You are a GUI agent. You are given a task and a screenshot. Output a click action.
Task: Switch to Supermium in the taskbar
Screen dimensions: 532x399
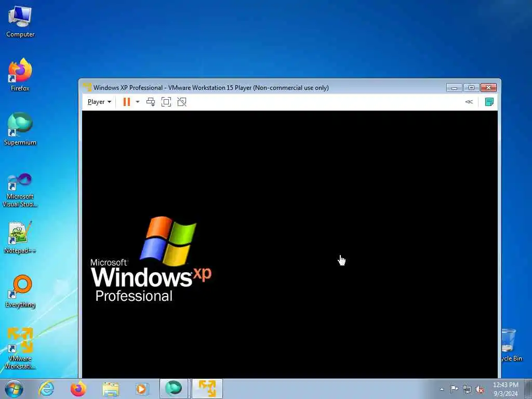[x=174, y=389]
